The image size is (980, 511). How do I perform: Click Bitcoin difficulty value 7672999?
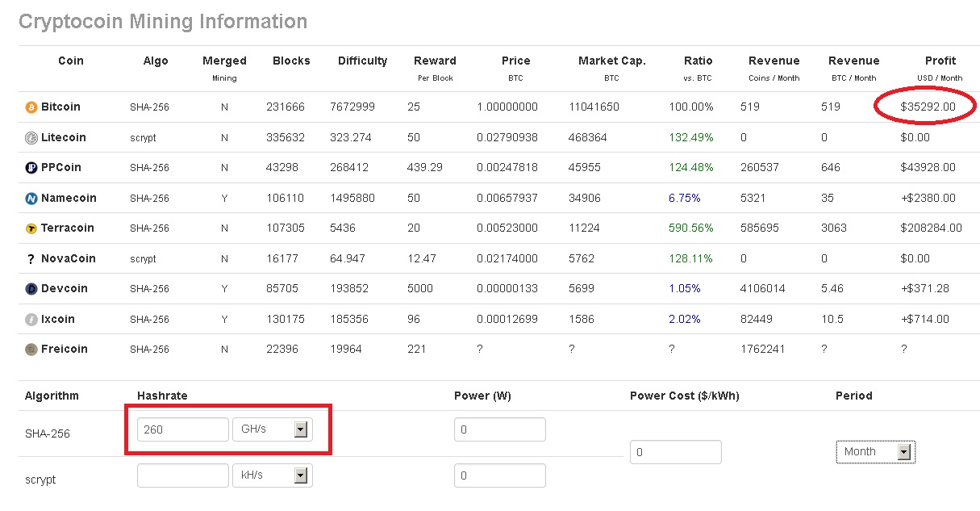[352, 107]
